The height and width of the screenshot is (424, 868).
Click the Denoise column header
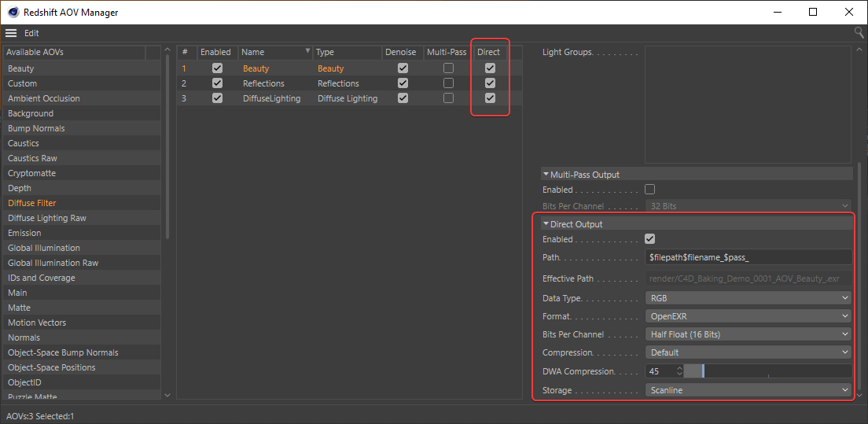pyautogui.click(x=403, y=52)
